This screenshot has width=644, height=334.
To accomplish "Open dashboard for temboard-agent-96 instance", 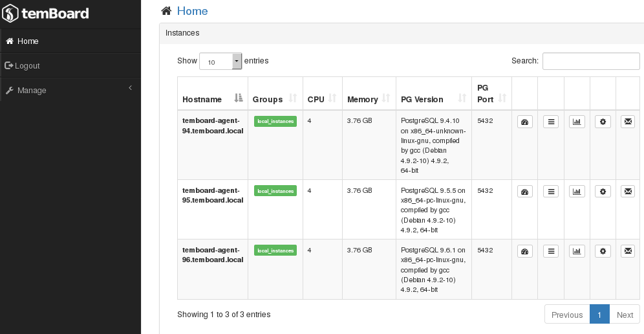I will (524, 251).
